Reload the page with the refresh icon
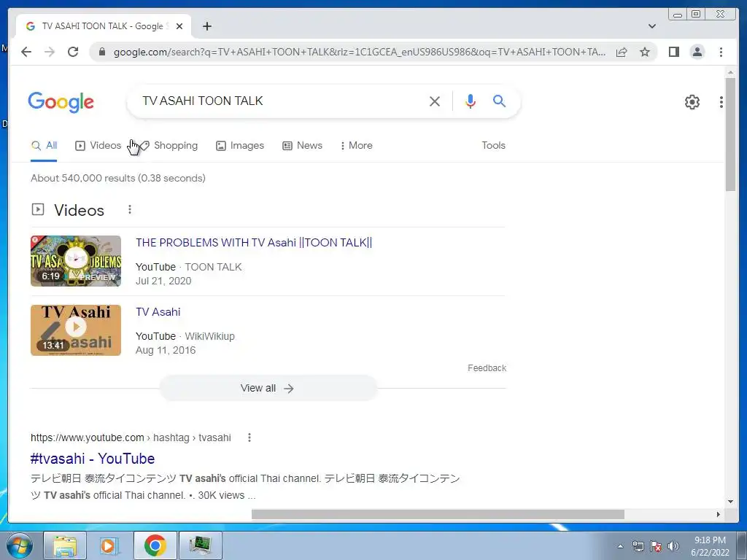 click(73, 52)
